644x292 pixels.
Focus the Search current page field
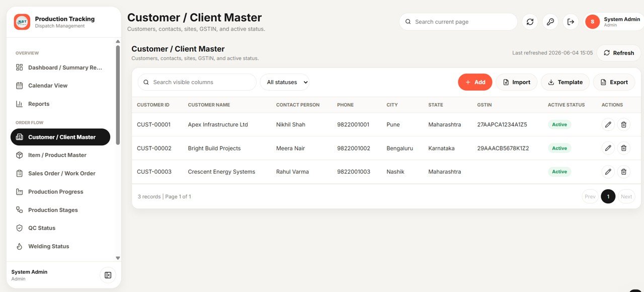pos(458,22)
